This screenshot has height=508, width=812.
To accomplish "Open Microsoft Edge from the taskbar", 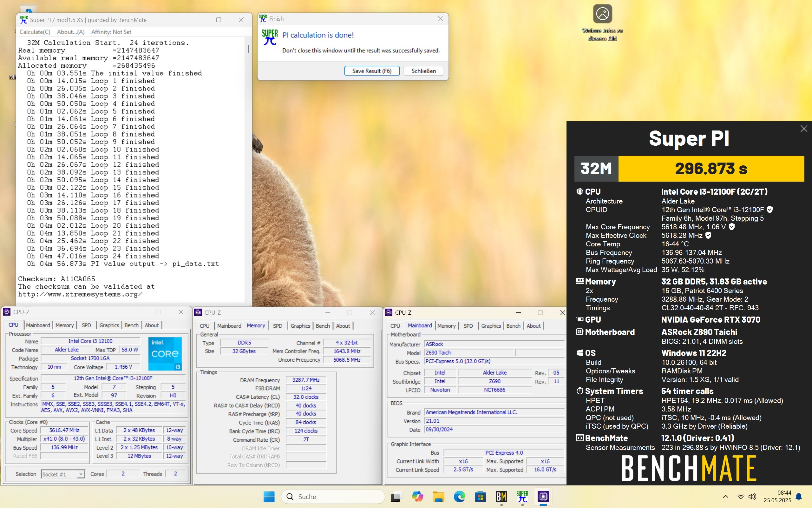I will pyautogui.click(x=459, y=497).
